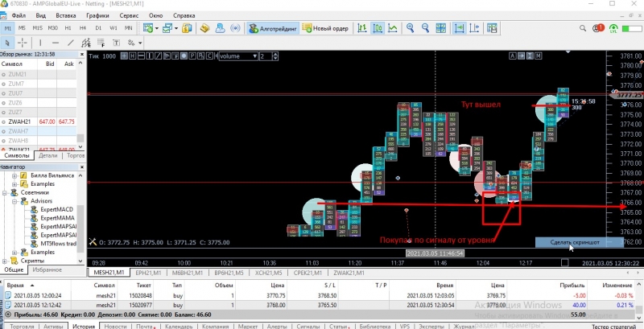644x329 pixels.
Task: Select the cursor arrow tool
Action: coord(7,43)
